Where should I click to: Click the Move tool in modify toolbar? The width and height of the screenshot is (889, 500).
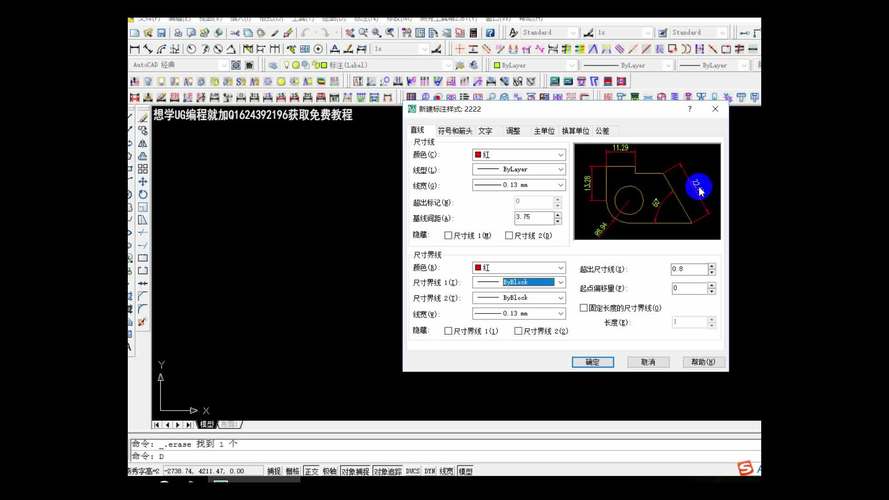[143, 181]
